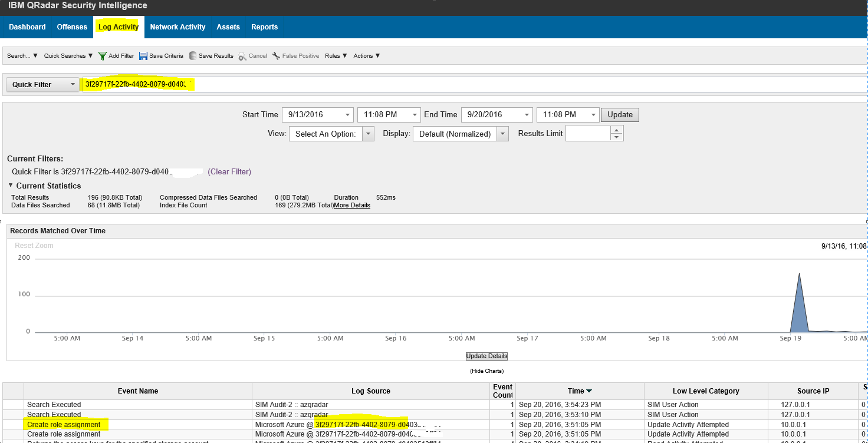Click the Save Results database icon

[x=193, y=56]
